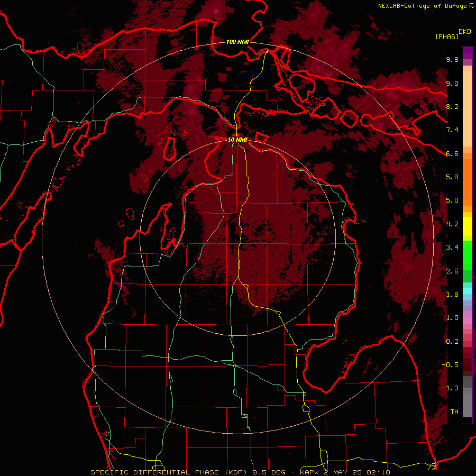Viewport: 476px width, 476px height.
Task: Click the 9.0 value on the color scale
Action: 452,83
